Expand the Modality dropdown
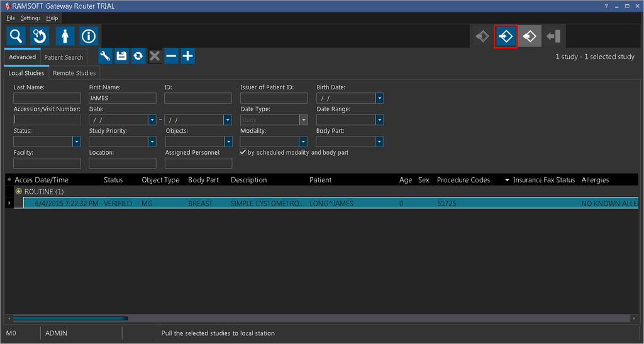 304,141
